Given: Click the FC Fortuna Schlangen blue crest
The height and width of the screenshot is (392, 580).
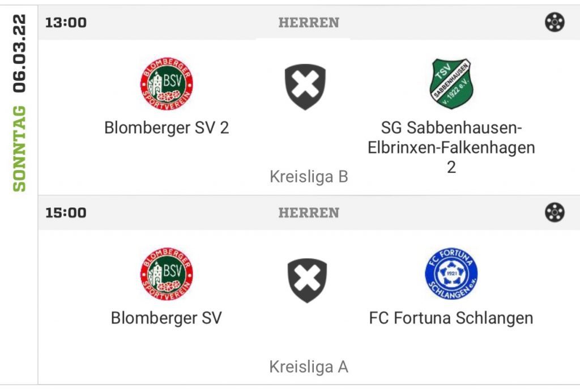Looking at the screenshot, I should (x=451, y=274).
